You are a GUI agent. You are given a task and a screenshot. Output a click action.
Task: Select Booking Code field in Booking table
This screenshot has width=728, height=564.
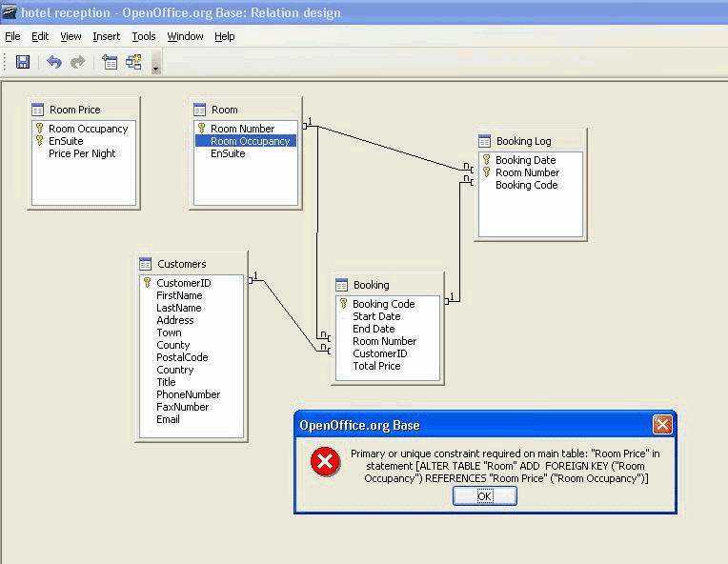(x=383, y=304)
